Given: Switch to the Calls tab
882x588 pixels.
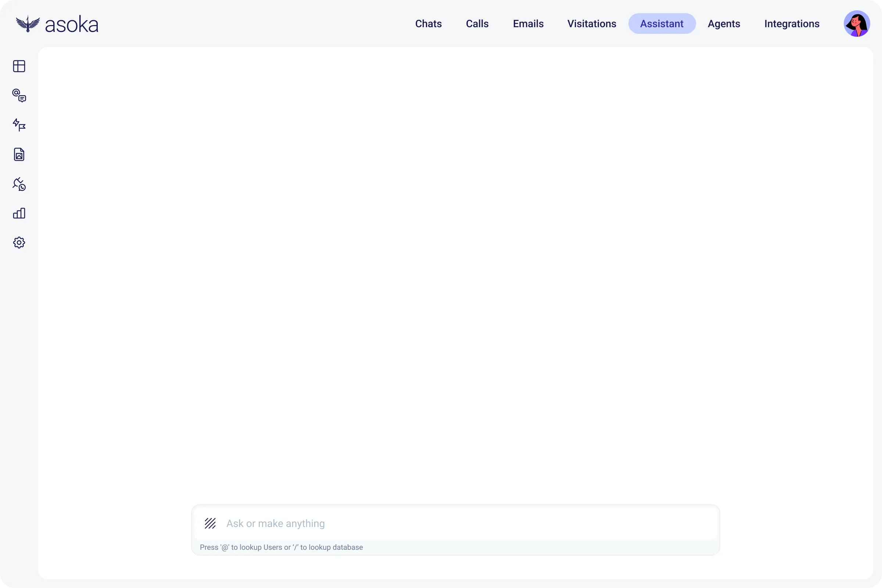Looking at the screenshot, I should coord(477,24).
